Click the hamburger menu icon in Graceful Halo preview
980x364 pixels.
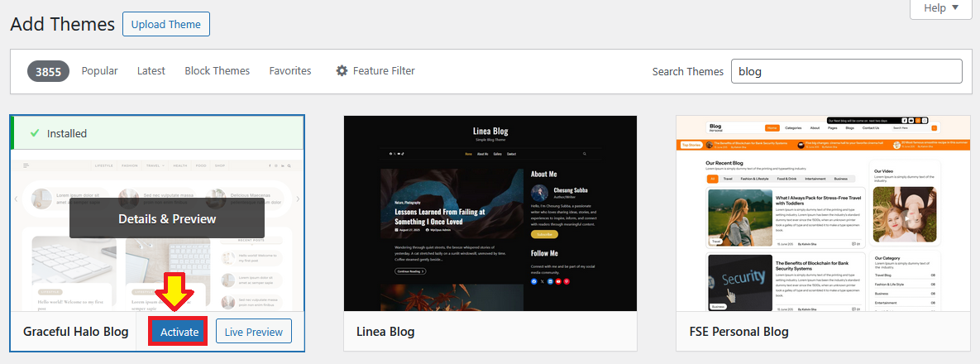26,165
